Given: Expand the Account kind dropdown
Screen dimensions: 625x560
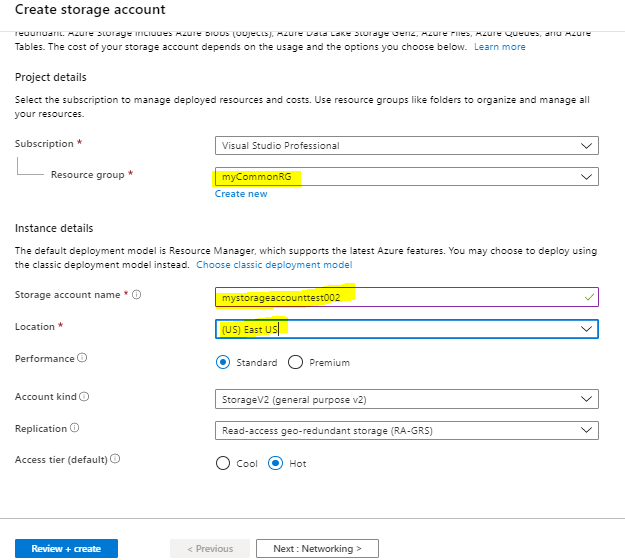Looking at the screenshot, I should click(406, 398).
